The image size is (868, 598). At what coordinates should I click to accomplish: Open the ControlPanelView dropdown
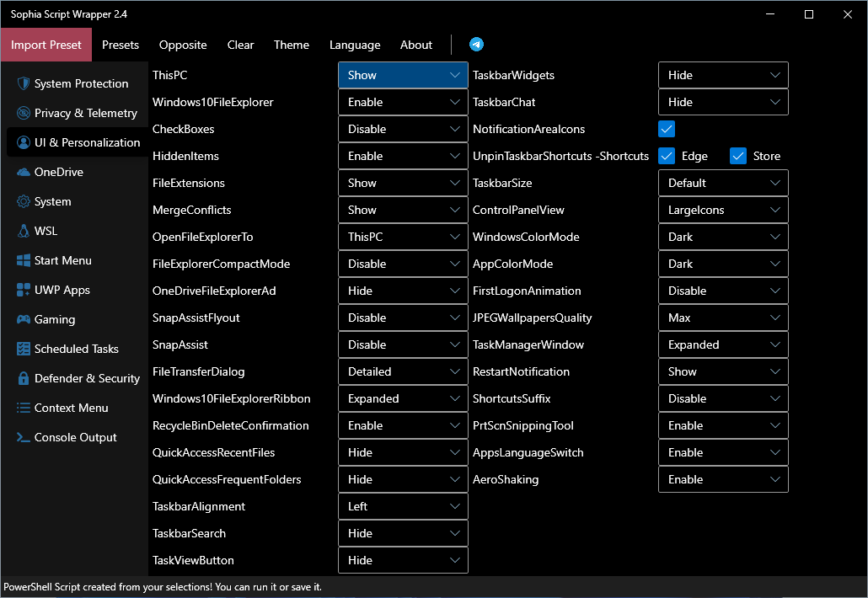(x=723, y=211)
